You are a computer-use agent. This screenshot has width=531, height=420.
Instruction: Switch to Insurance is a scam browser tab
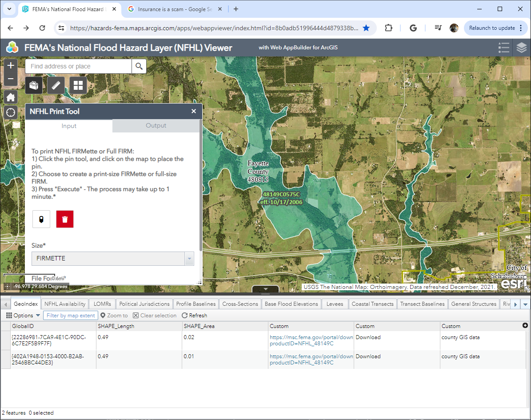(x=175, y=9)
